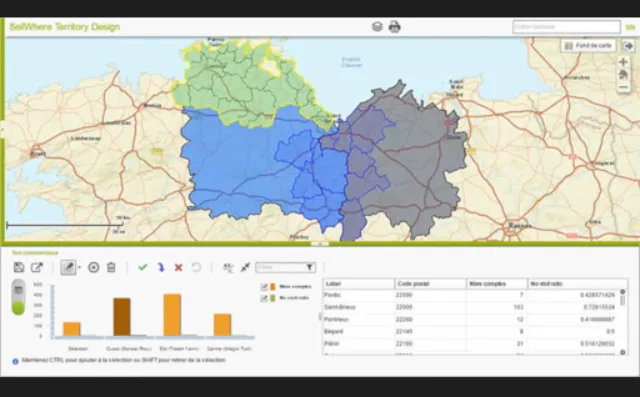Click the green No visit ratio swatch
The height and width of the screenshot is (397, 640).
click(x=273, y=298)
